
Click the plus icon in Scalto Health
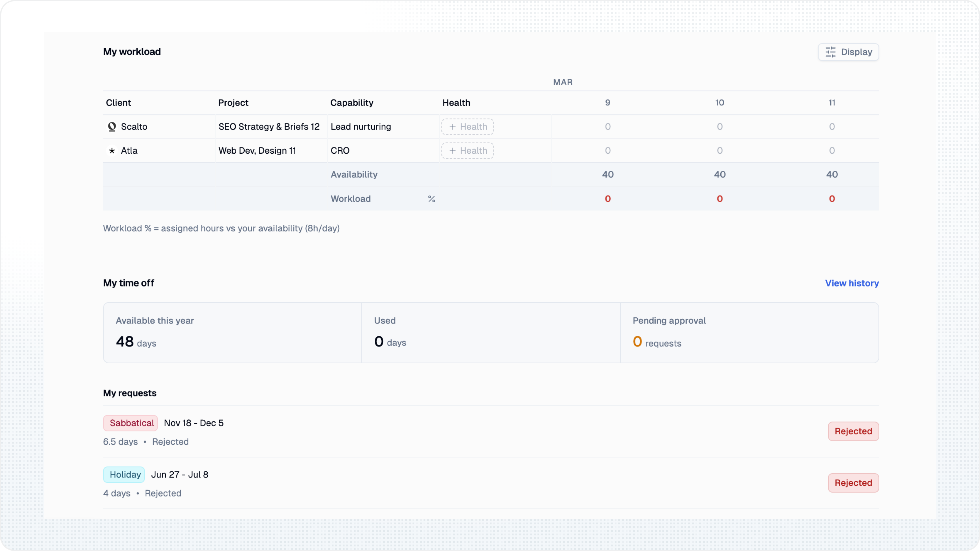[x=452, y=127]
